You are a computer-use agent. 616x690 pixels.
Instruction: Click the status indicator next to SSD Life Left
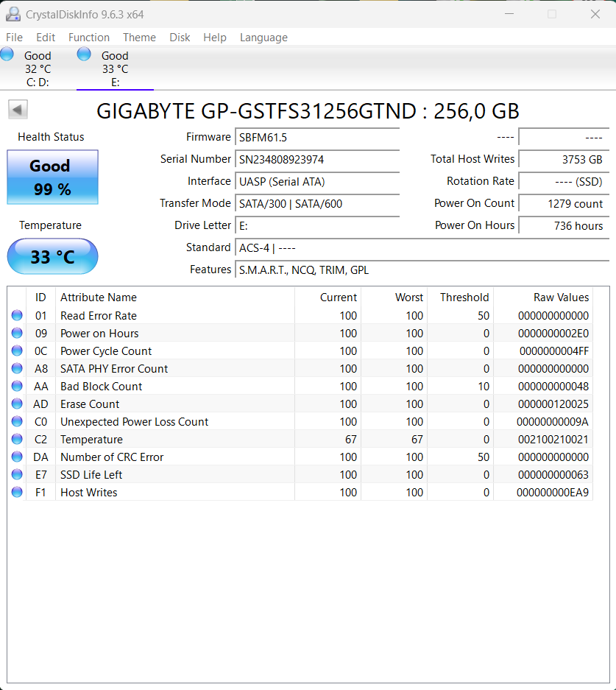[16, 474]
